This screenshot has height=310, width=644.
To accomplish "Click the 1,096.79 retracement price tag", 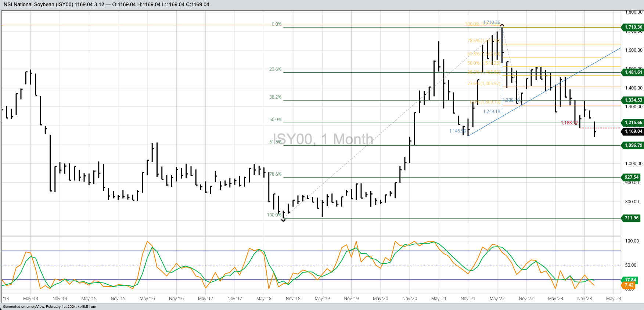I will click(633, 145).
